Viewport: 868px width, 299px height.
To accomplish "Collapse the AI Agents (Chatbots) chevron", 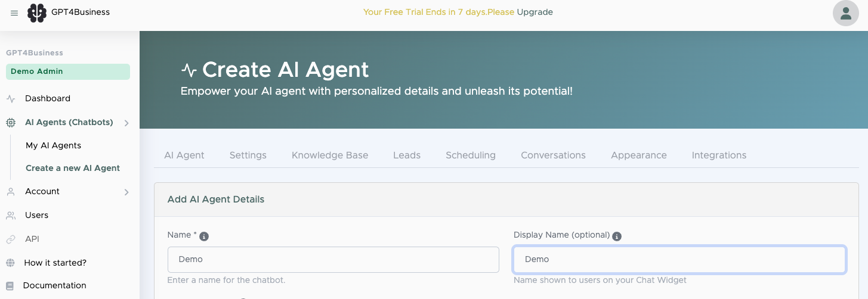I will [x=126, y=123].
